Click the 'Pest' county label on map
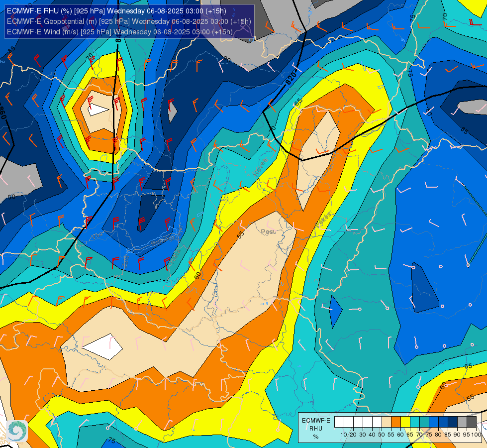 [268, 231]
